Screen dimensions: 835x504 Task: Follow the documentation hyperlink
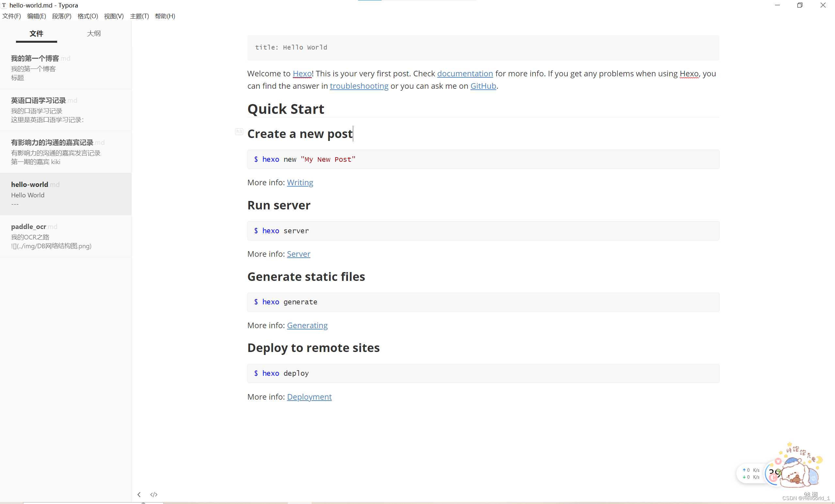coord(465,73)
